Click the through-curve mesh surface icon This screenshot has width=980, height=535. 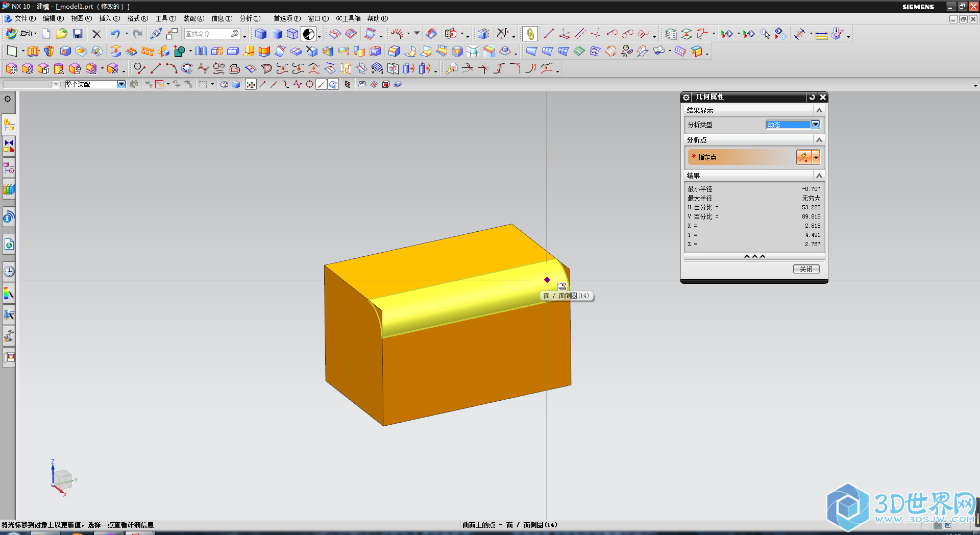point(563,51)
